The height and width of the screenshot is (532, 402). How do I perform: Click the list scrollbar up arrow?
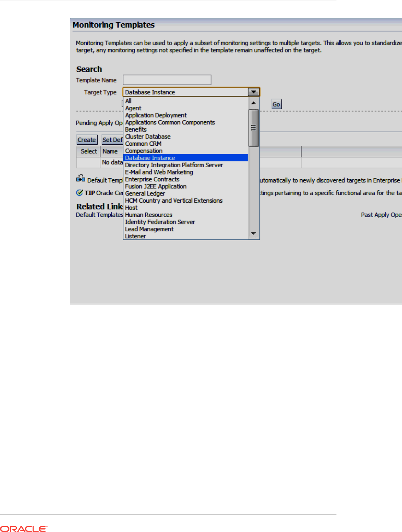point(253,103)
